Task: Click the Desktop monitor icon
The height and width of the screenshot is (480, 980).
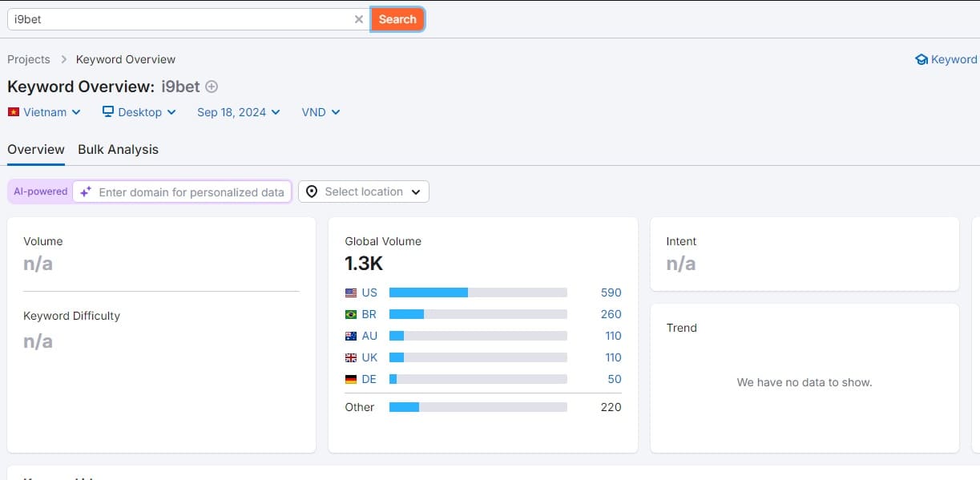Action: [x=108, y=112]
